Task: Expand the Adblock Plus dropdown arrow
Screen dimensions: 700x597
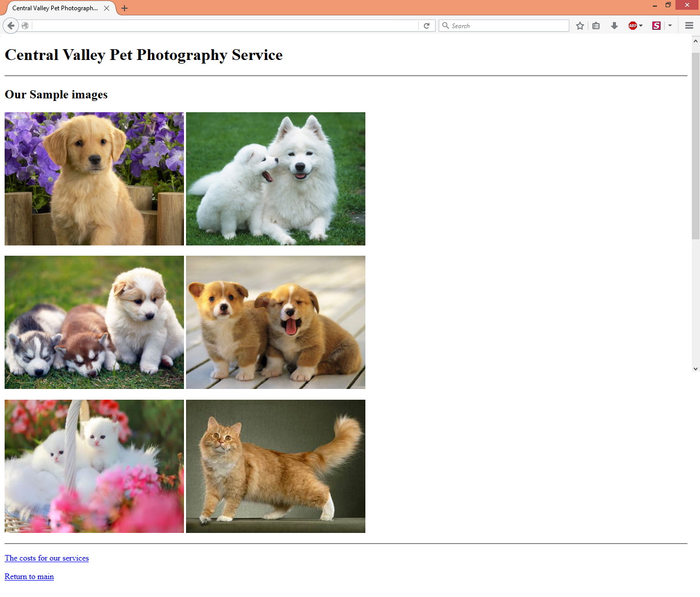Action: (641, 26)
